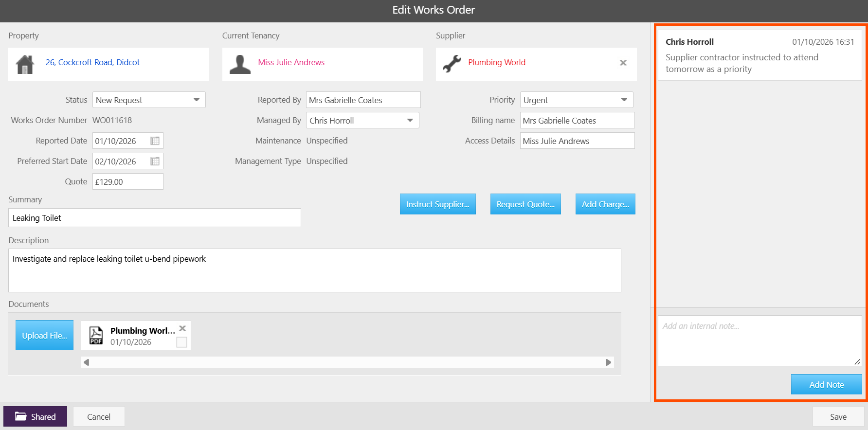The width and height of the screenshot is (868, 430).
Task: Click the Request Quote button
Action: (525, 204)
